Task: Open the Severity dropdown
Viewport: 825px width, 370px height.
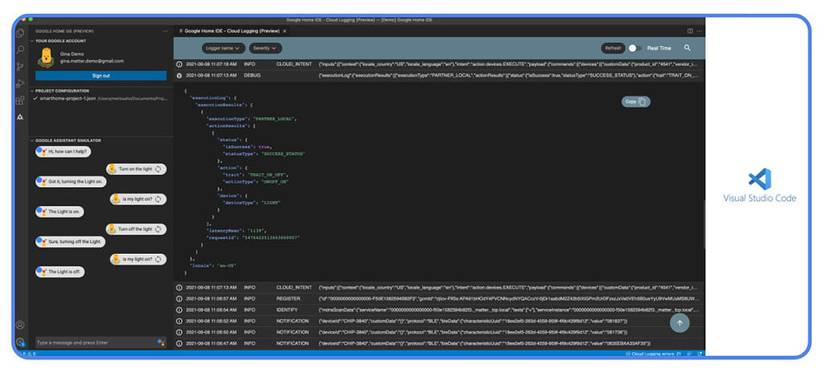Action: (265, 48)
